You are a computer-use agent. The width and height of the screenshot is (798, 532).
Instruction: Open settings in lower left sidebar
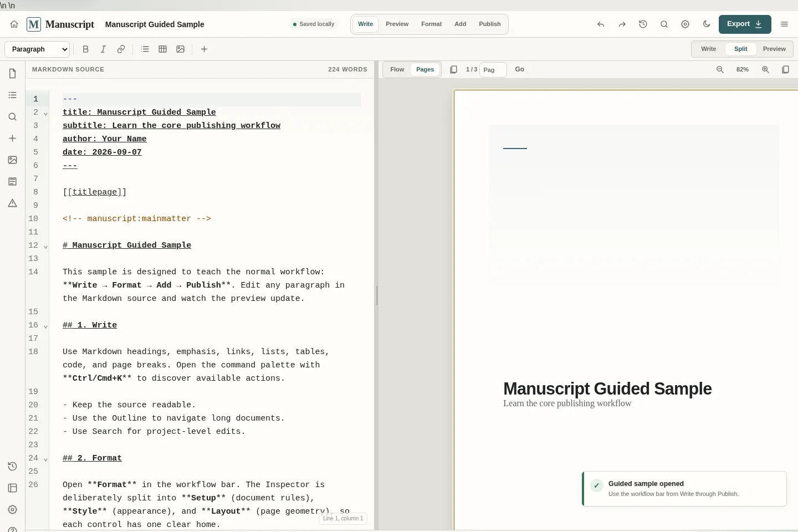(x=13, y=510)
